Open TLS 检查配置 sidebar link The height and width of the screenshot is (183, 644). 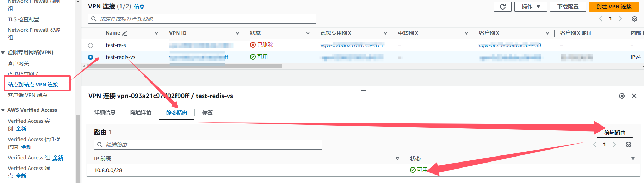pos(24,19)
